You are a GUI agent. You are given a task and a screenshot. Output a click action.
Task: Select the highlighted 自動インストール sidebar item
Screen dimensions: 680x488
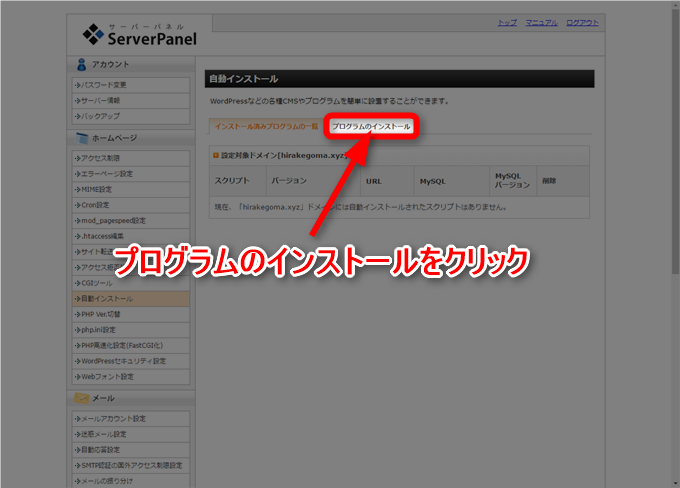point(131,299)
